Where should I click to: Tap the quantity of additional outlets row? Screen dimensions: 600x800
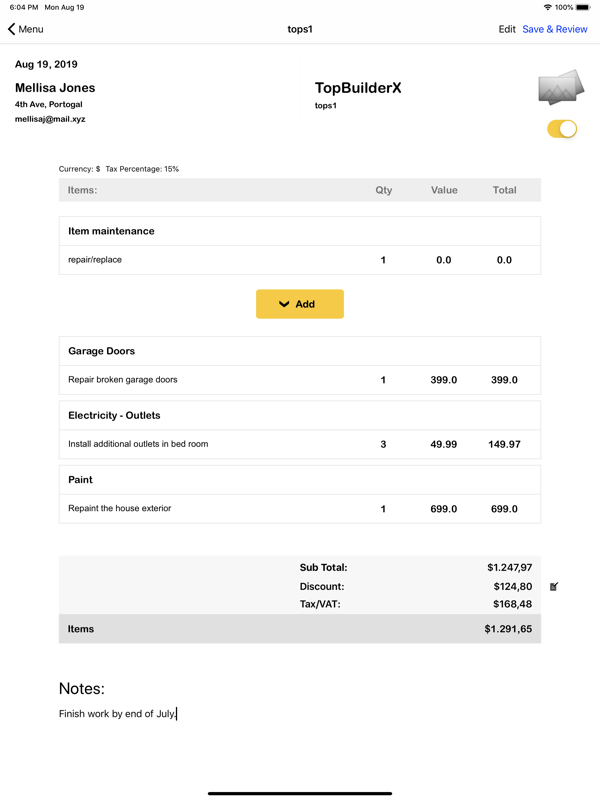pos(383,444)
